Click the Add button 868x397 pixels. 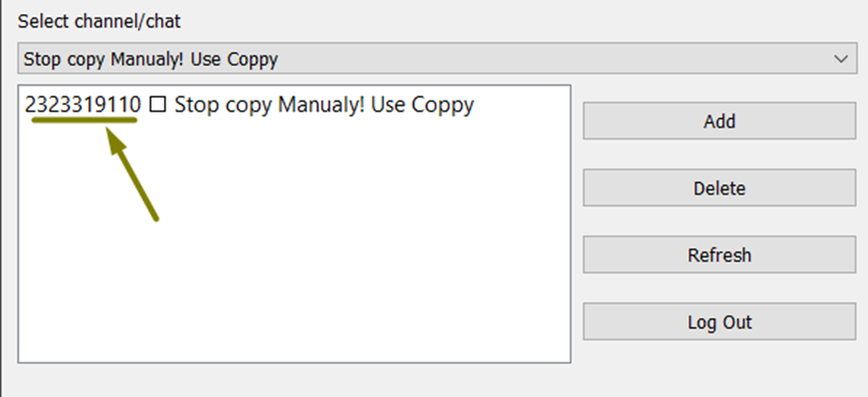tap(719, 121)
